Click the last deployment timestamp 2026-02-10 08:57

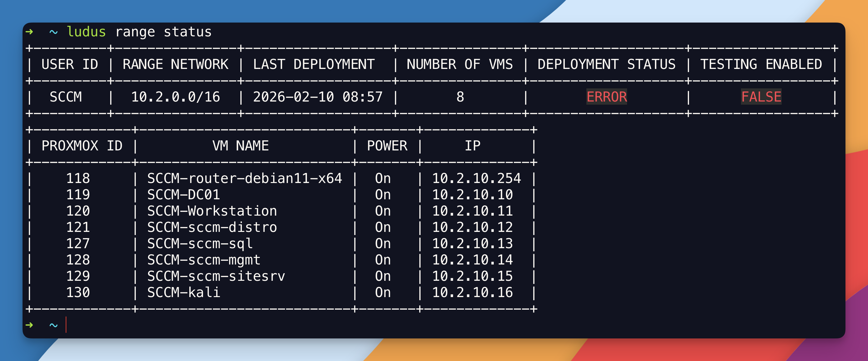[317, 97]
